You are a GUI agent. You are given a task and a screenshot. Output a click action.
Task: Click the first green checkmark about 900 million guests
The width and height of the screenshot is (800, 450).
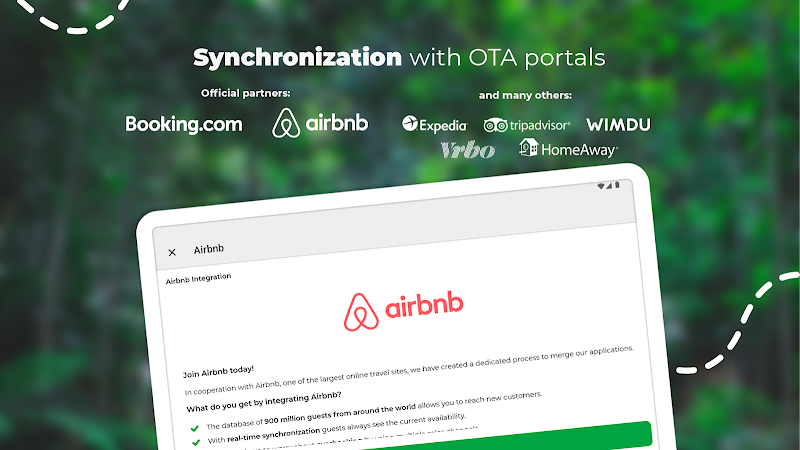[194, 428]
